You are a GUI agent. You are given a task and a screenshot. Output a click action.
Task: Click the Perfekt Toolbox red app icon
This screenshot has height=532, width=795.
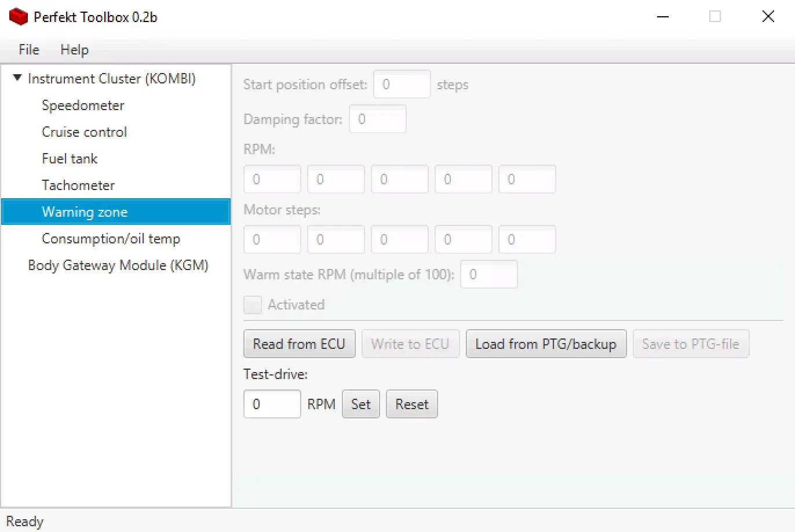[x=19, y=17]
